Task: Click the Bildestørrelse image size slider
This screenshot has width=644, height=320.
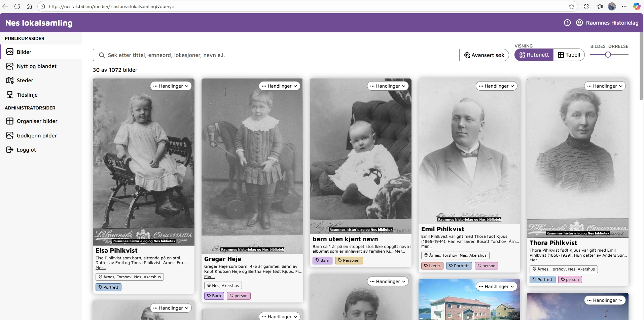Action: (608, 55)
